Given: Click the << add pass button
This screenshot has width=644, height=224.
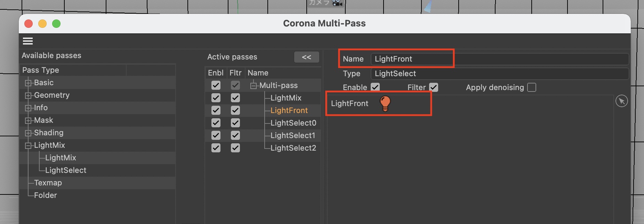Looking at the screenshot, I should (306, 57).
